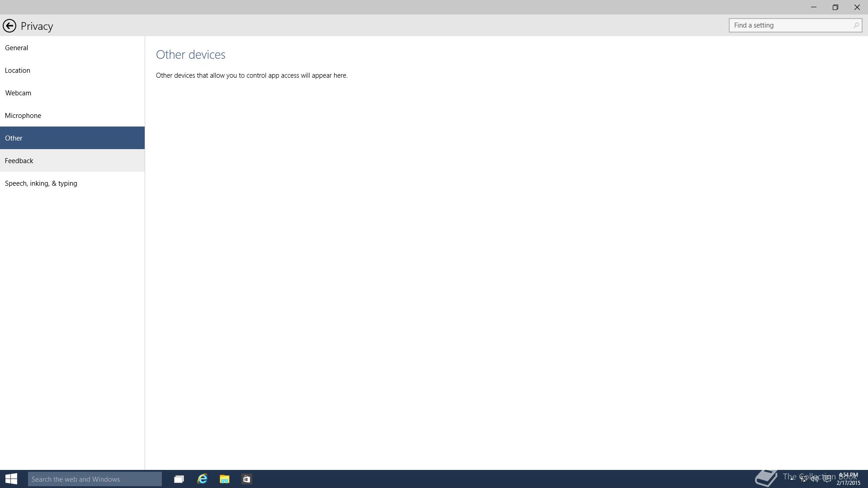
Task: Open the network status tray icon
Action: point(804,479)
